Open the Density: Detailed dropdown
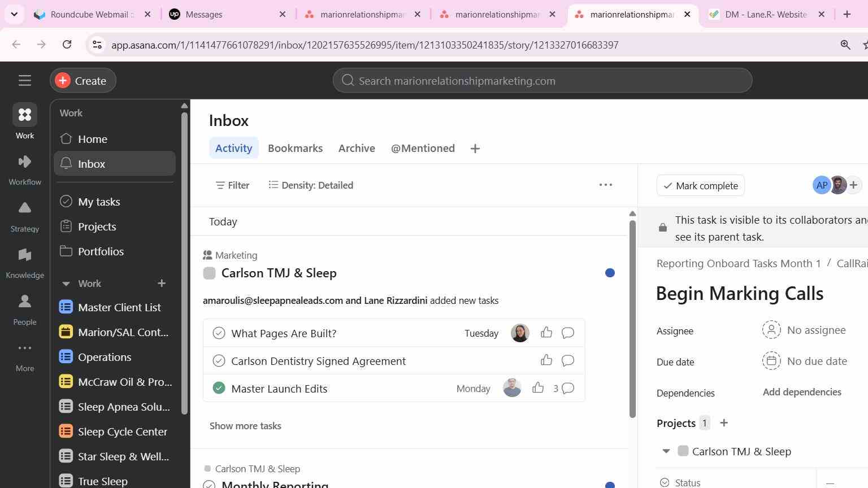The image size is (868, 488). 311,185
